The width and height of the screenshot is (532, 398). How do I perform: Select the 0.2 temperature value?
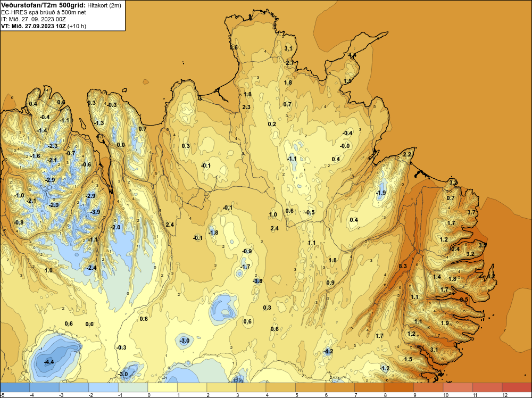(x=272, y=124)
